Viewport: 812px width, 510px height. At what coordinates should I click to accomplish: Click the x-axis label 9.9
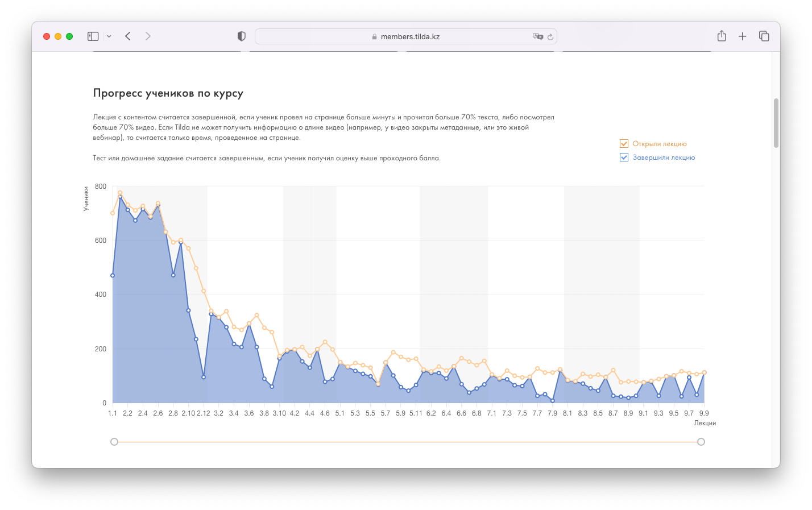pyautogui.click(x=704, y=413)
